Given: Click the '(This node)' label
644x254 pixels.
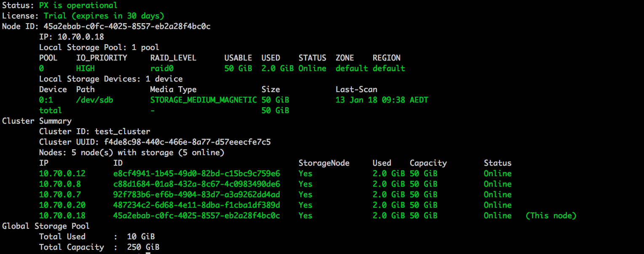Looking at the screenshot, I should pyautogui.click(x=550, y=216).
